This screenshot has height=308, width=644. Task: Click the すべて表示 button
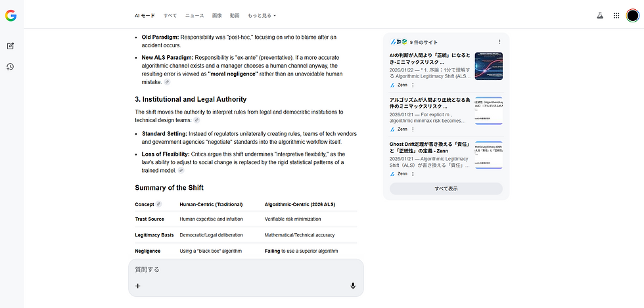(446, 188)
